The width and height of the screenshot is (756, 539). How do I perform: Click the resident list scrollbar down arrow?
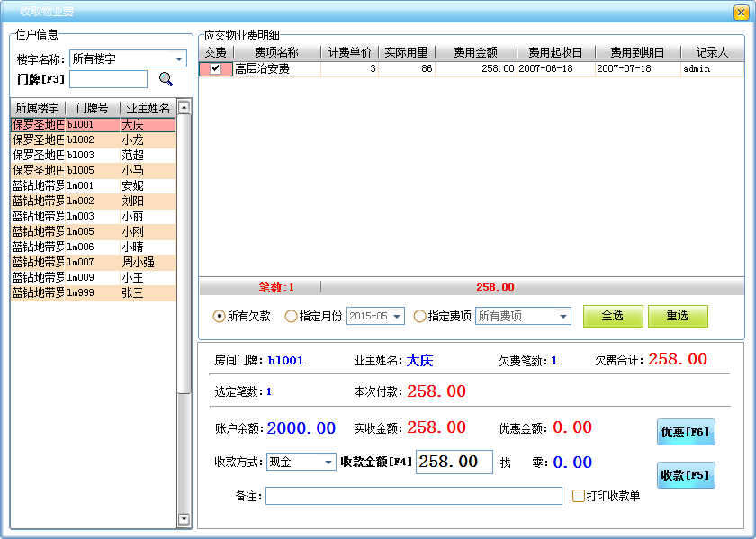coord(184,519)
